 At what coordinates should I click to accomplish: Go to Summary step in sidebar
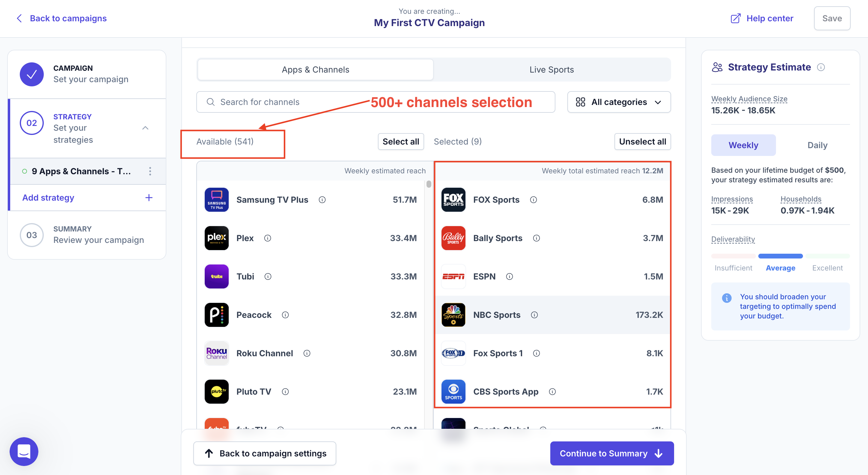[x=87, y=235]
